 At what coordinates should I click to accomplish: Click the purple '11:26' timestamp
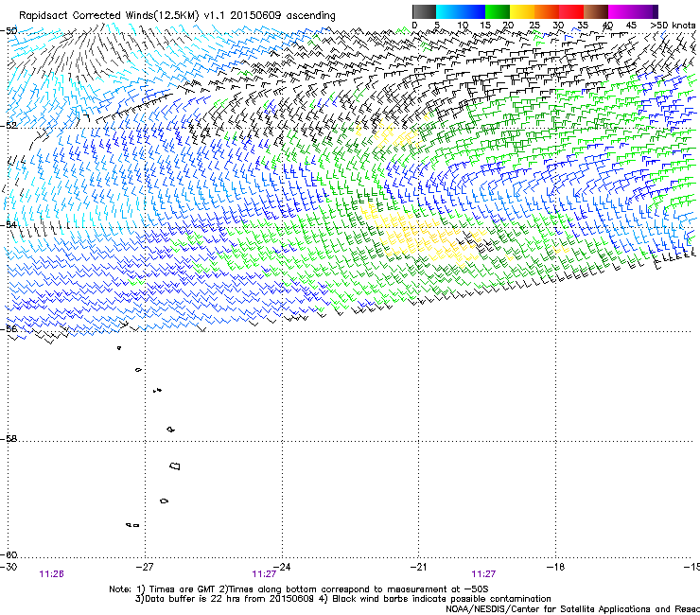click(51, 574)
